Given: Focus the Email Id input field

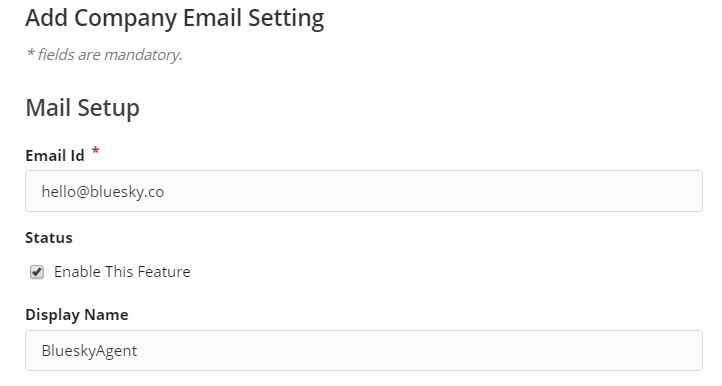Looking at the screenshot, I should [364, 191].
